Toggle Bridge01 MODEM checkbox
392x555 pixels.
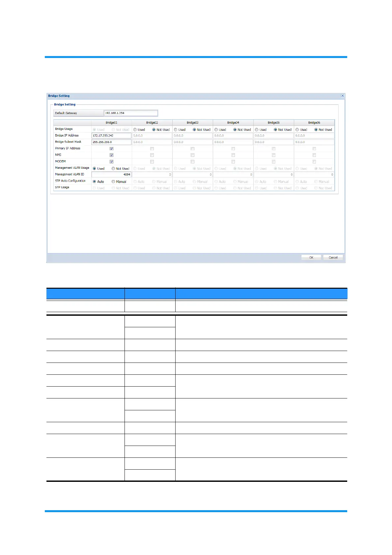(x=111, y=161)
